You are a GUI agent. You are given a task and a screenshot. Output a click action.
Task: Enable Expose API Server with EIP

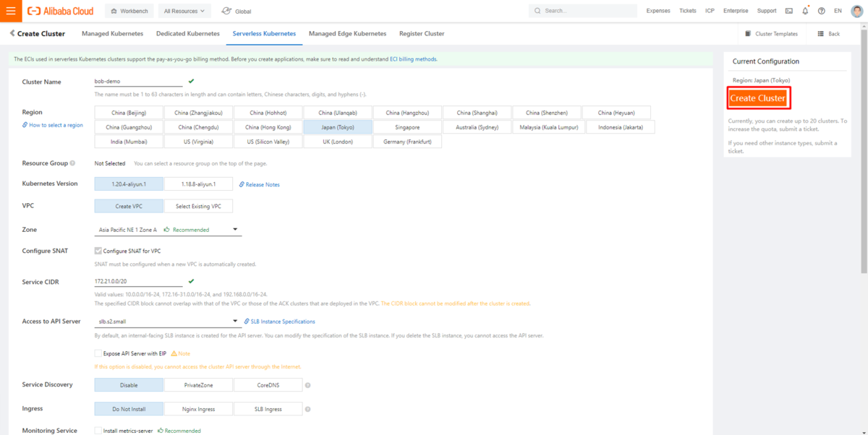coord(98,353)
